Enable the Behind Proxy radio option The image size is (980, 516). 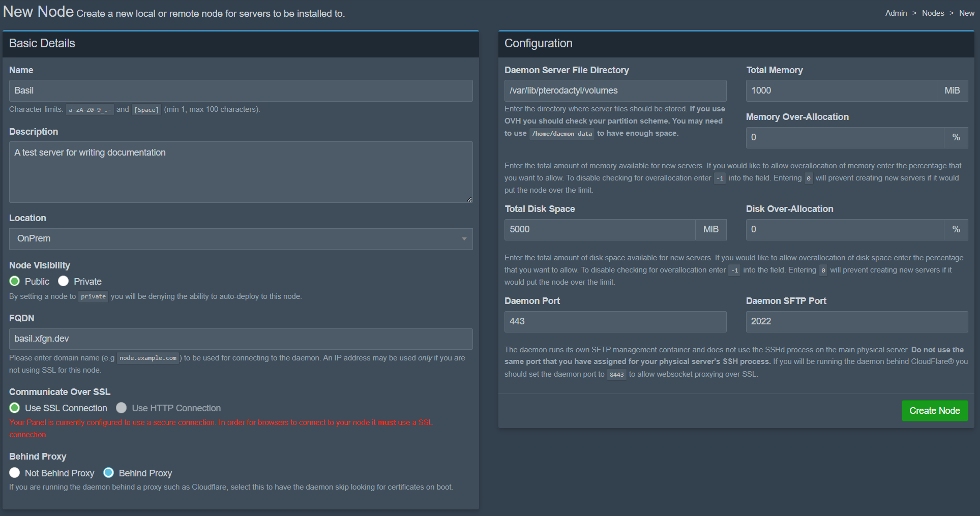[x=108, y=473]
